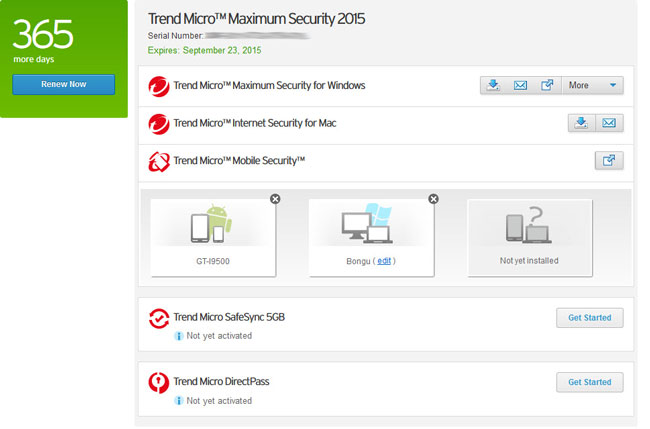Click the Mobile Security logo icon

tap(159, 162)
